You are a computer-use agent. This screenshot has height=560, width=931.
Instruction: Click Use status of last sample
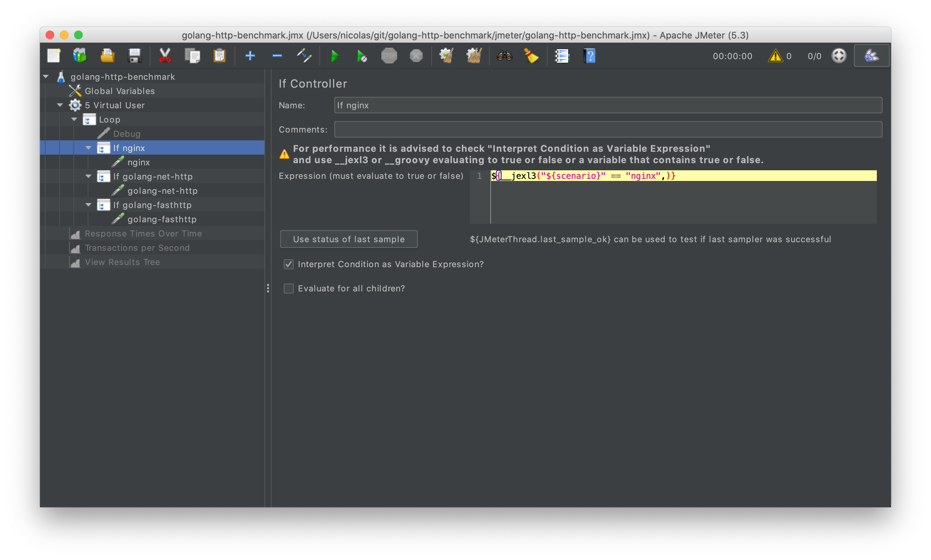(x=349, y=239)
